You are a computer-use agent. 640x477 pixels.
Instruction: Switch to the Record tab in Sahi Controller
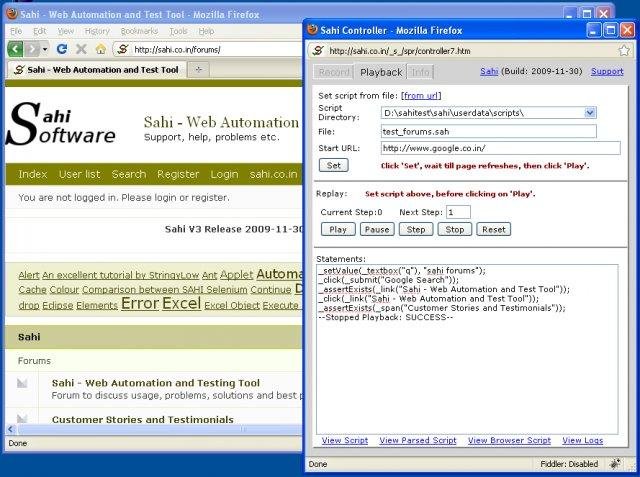click(x=334, y=72)
